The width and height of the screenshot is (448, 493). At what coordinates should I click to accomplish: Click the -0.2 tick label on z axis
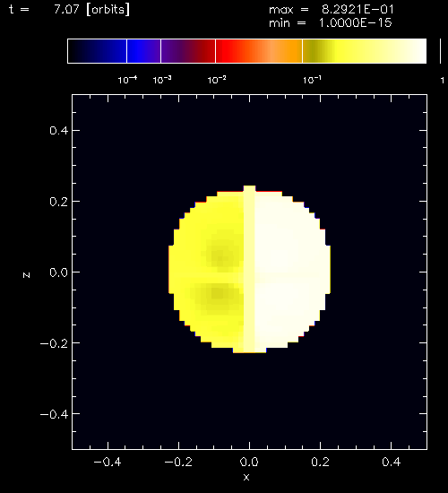[x=54, y=343]
